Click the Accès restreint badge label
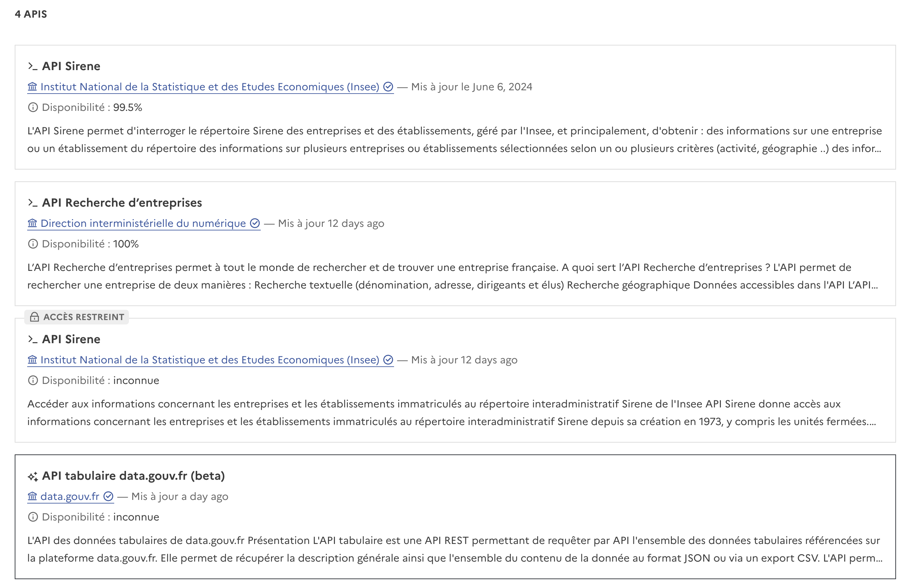910x588 pixels. (84, 317)
